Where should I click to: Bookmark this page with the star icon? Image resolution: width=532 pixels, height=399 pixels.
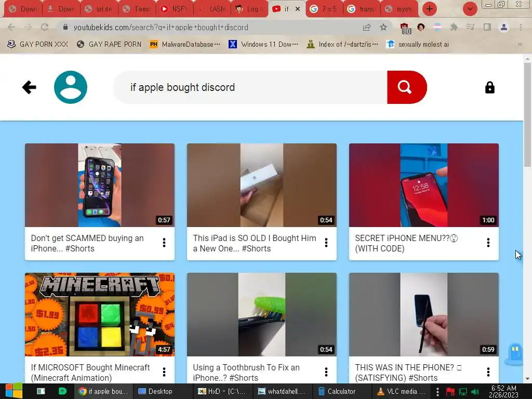pos(383,27)
